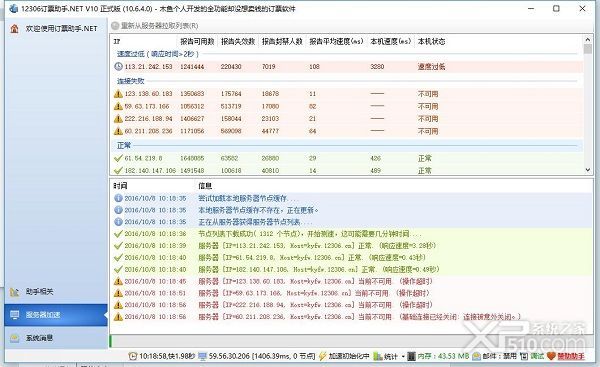Image resolution: width=600 pixels, height=367 pixels.
Task: Click the heart icon beside 赞助助手
Action: tap(551, 356)
